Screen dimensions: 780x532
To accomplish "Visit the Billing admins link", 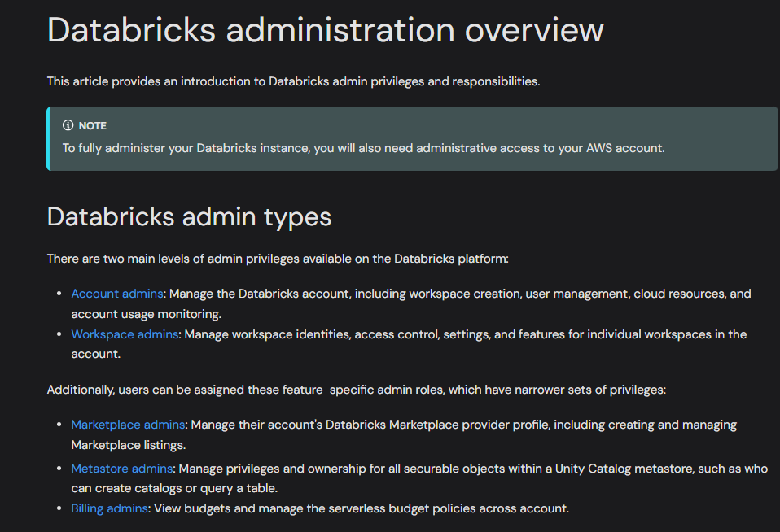I will pyautogui.click(x=109, y=508).
